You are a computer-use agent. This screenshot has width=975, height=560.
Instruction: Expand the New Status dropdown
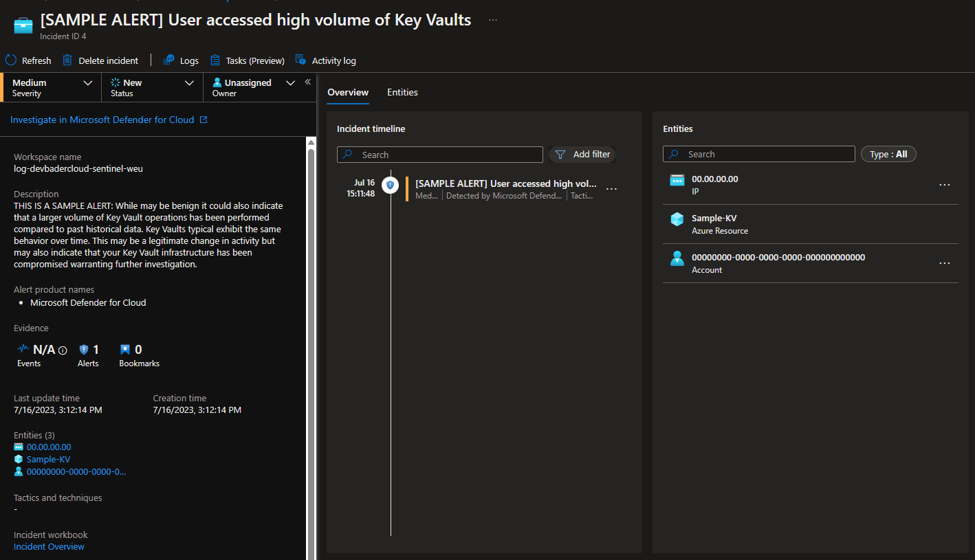[x=152, y=87]
